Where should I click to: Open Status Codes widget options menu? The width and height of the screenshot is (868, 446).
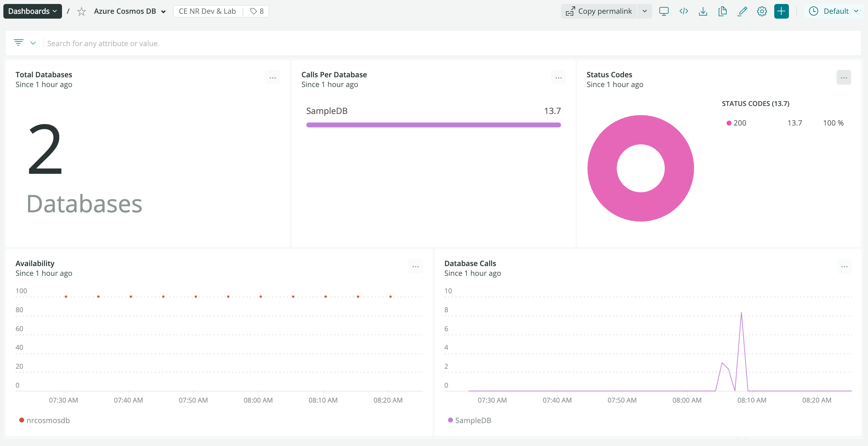point(843,78)
